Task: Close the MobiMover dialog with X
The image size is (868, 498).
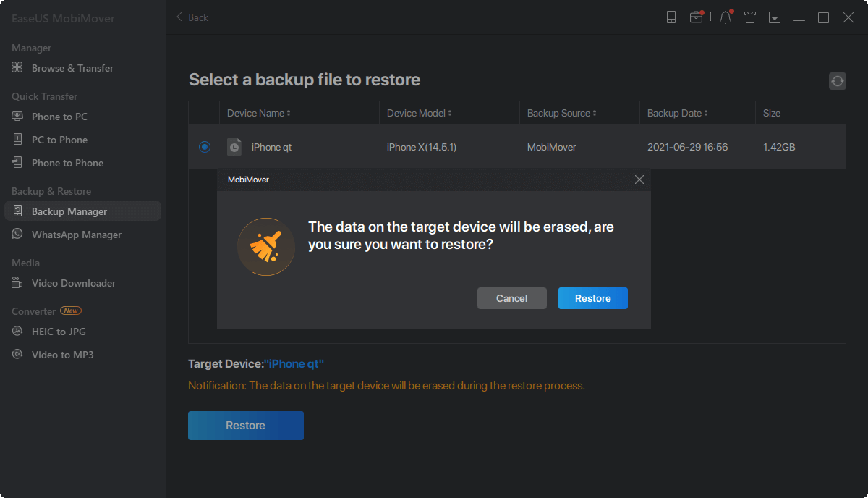Action: coord(639,180)
